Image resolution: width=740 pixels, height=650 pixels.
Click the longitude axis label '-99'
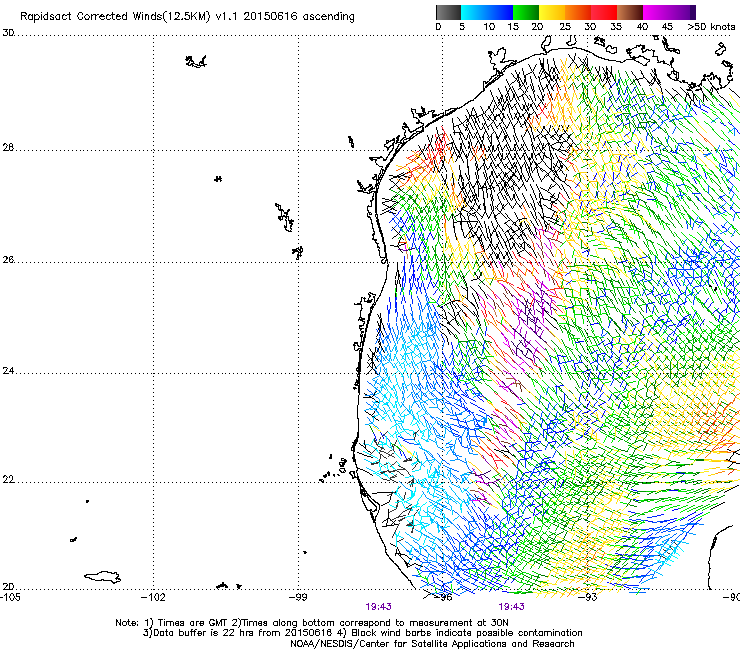[298, 597]
